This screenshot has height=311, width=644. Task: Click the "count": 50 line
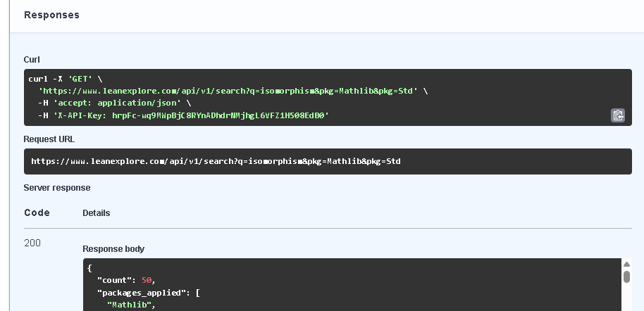125,280
